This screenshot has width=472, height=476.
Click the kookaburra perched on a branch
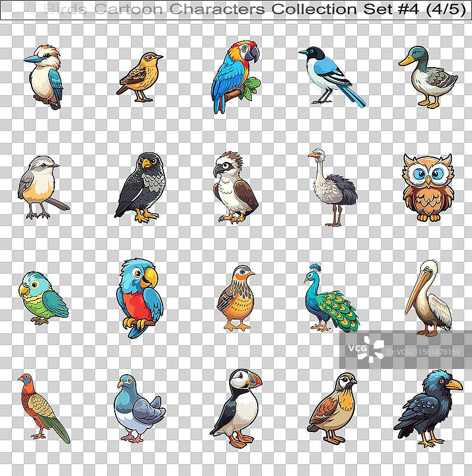click(45, 77)
